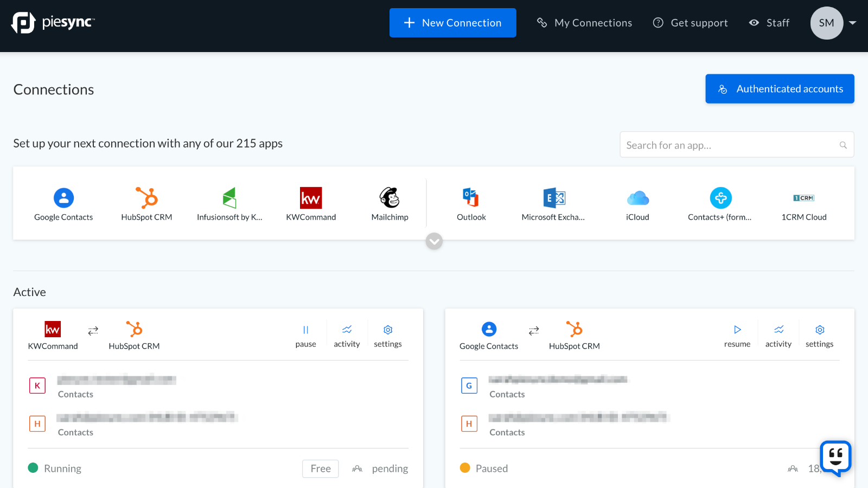Expand the apps list with chevron
Image resolution: width=868 pixels, height=488 pixels.
click(434, 241)
